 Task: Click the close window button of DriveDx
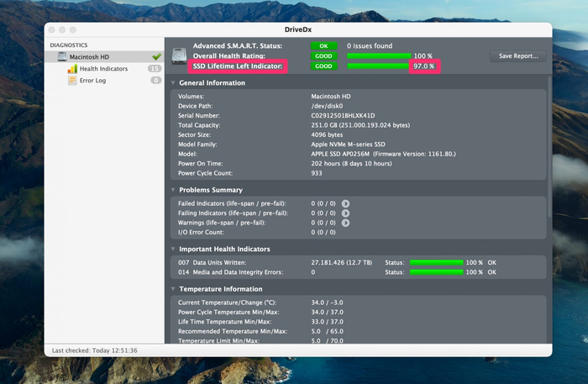pos(52,29)
